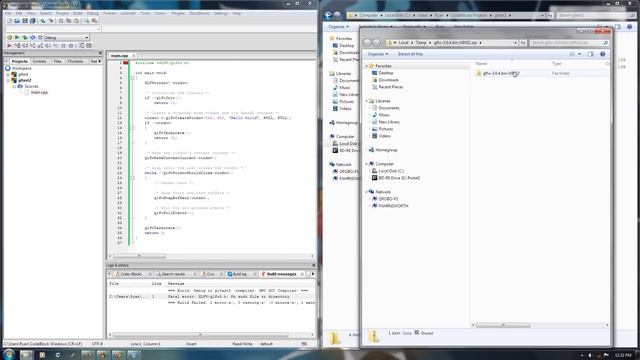Image resolution: width=640 pixels, height=360 pixels.
Task: Collapse the Sources folder in project tree
Action: (x=14, y=87)
